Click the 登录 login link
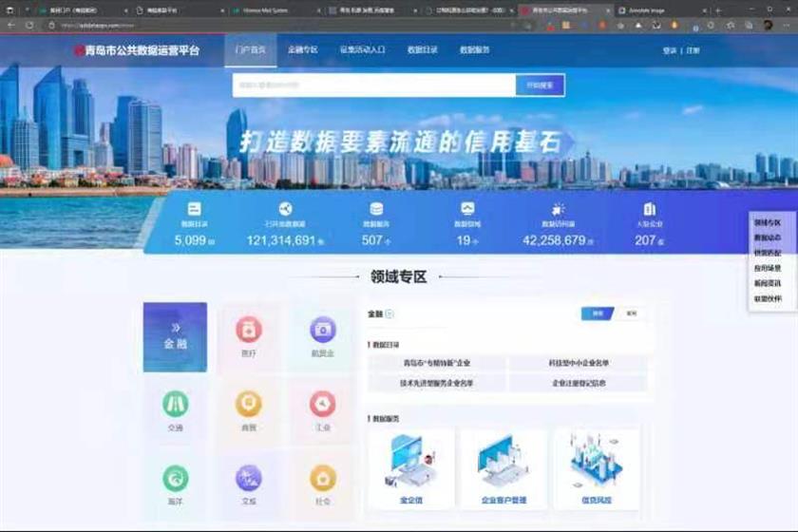 click(670, 50)
